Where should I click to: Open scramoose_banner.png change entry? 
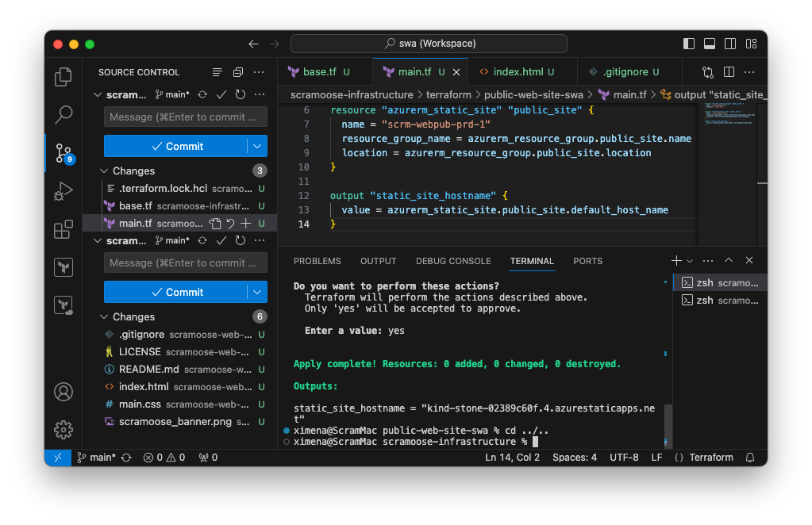point(179,422)
